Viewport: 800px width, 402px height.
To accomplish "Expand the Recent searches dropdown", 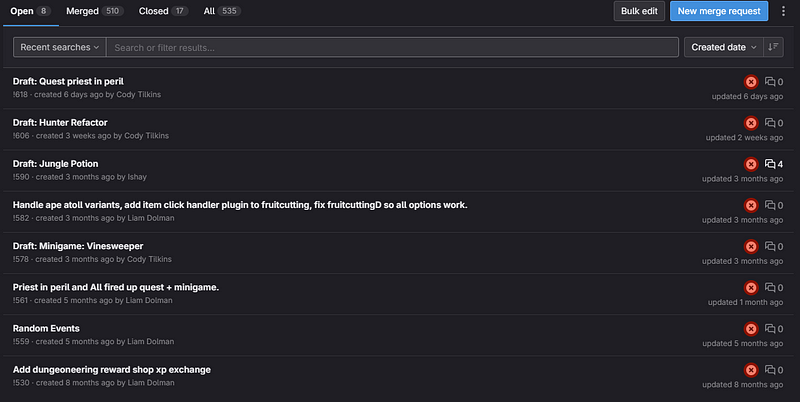I will 60,47.
